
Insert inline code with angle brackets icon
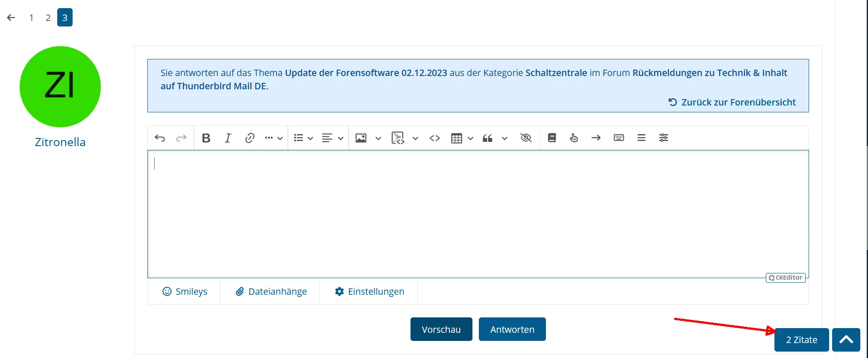click(434, 138)
